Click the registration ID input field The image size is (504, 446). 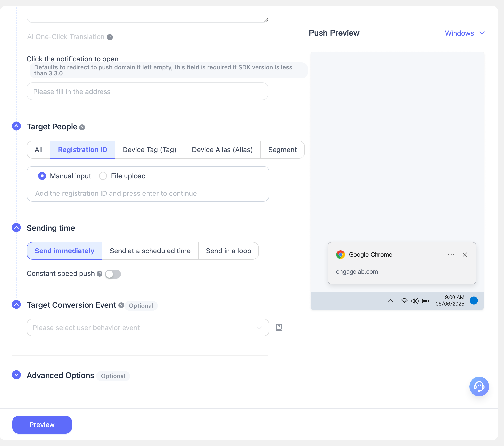tap(148, 193)
